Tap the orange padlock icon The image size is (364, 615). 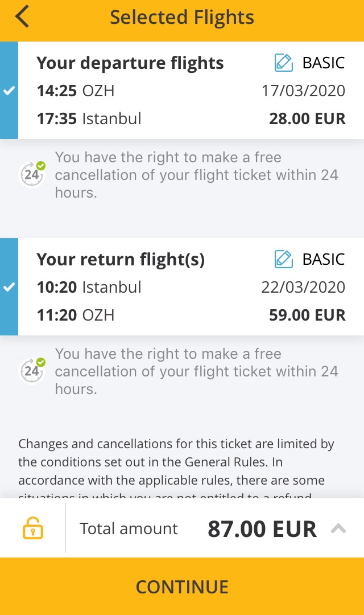pyautogui.click(x=33, y=528)
